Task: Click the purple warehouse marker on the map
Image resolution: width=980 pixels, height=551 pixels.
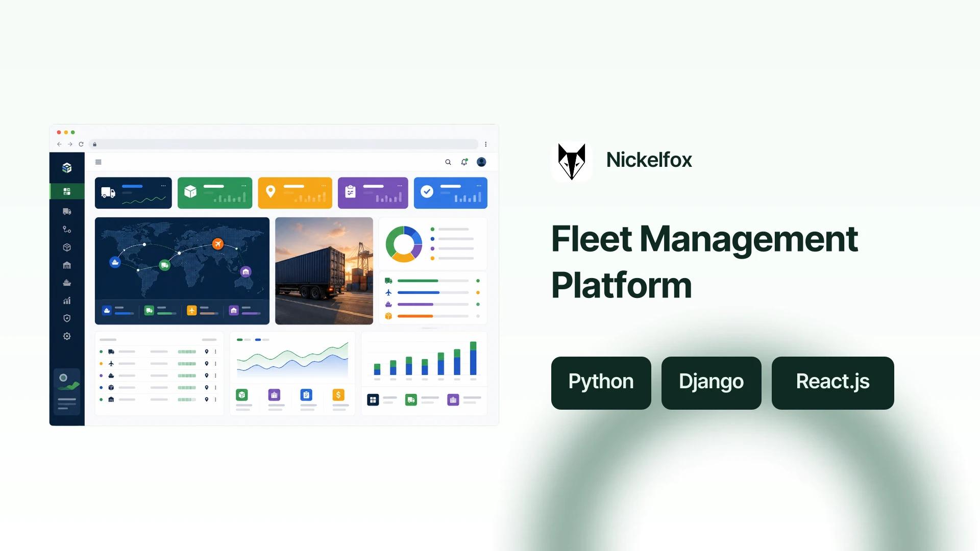Action: pos(246,271)
